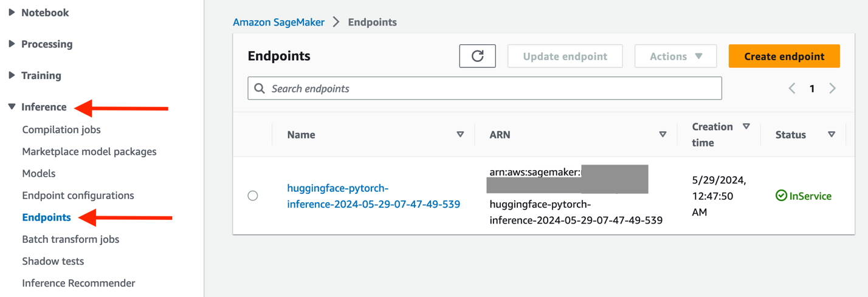This screenshot has width=868, height=297.
Task: Navigate to Models in sidebar
Action: [x=39, y=174]
